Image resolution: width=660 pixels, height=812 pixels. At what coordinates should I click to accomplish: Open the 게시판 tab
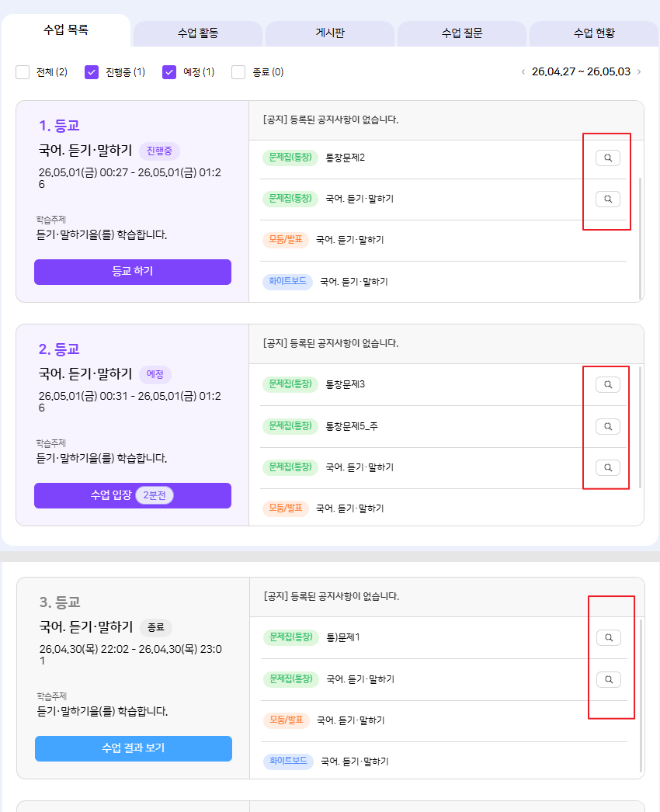click(x=330, y=33)
